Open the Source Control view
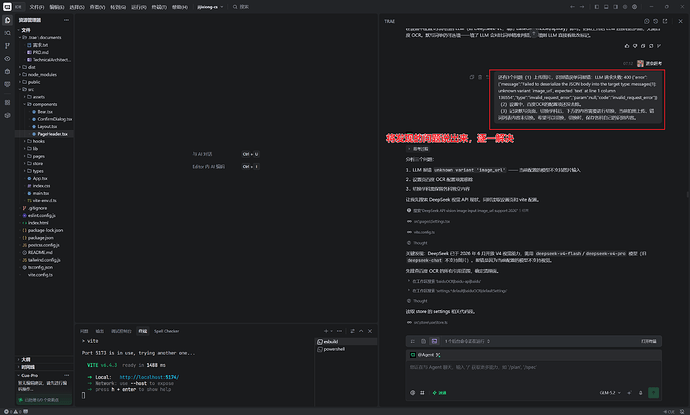690x415 pixels. pyautogui.click(x=7, y=46)
